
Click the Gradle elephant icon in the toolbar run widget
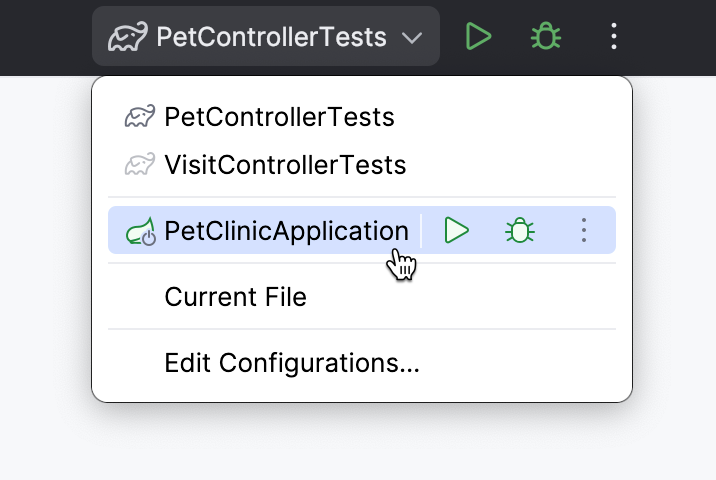coord(128,38)
